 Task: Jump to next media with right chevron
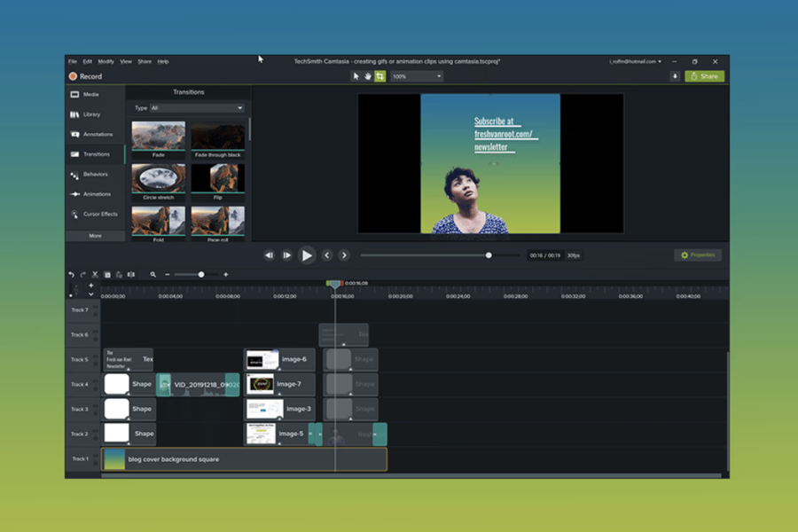pyautogui.click(x=345, y=255)
